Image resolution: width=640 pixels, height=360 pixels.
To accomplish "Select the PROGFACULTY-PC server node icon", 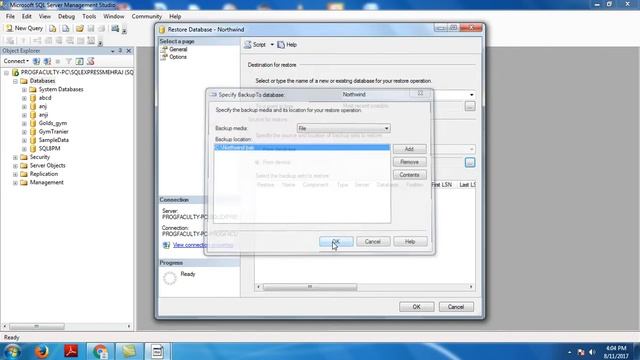I will pyautogui.click(x=16, y=72).
